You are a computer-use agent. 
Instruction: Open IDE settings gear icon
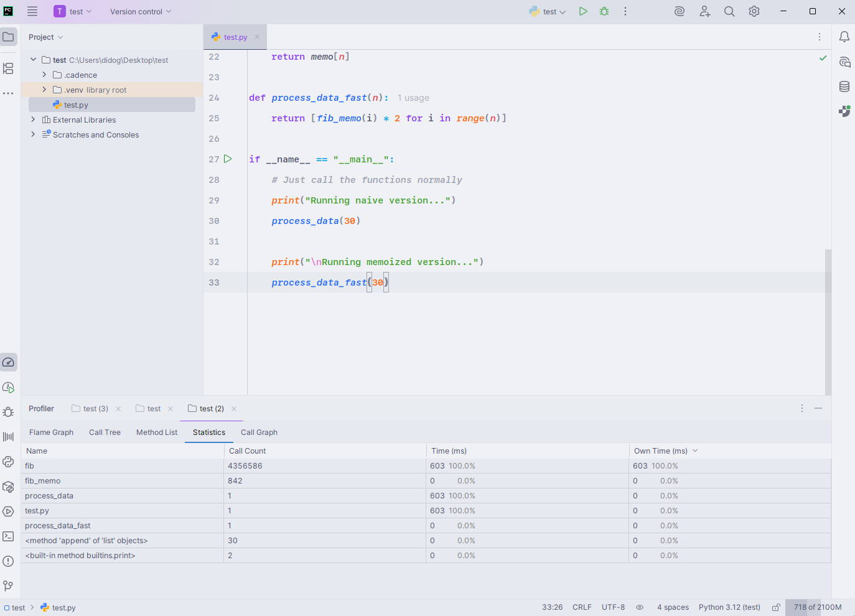[x=754, y=11]
